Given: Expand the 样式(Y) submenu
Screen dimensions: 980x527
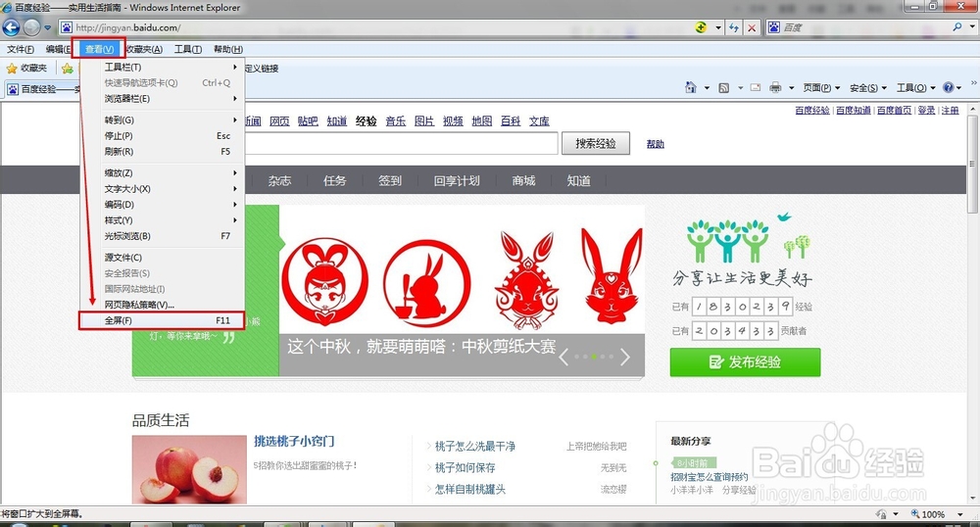Looking at the screenshot, I should (162, 220).
